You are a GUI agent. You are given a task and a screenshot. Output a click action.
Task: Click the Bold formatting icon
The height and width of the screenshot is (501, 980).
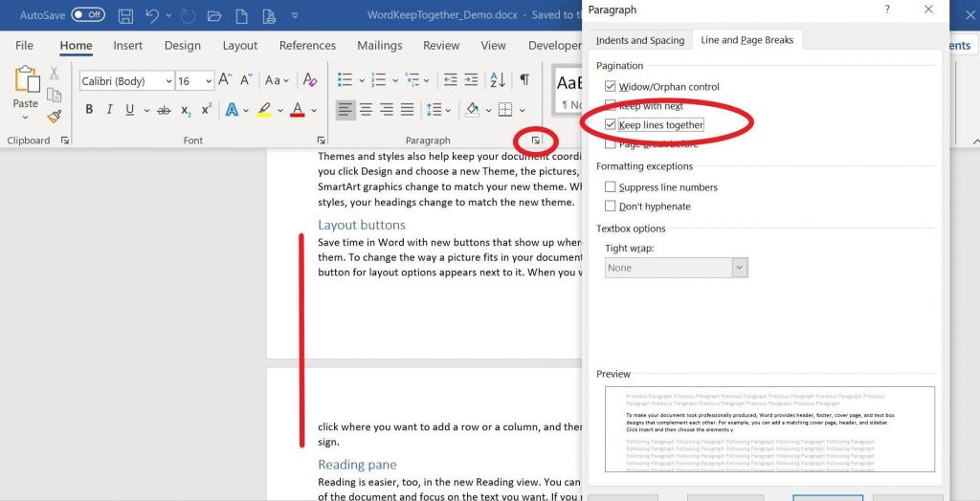point(89,110)
